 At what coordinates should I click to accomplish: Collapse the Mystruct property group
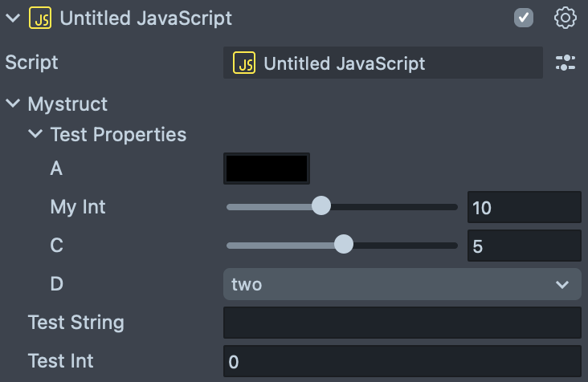point(12,104)
